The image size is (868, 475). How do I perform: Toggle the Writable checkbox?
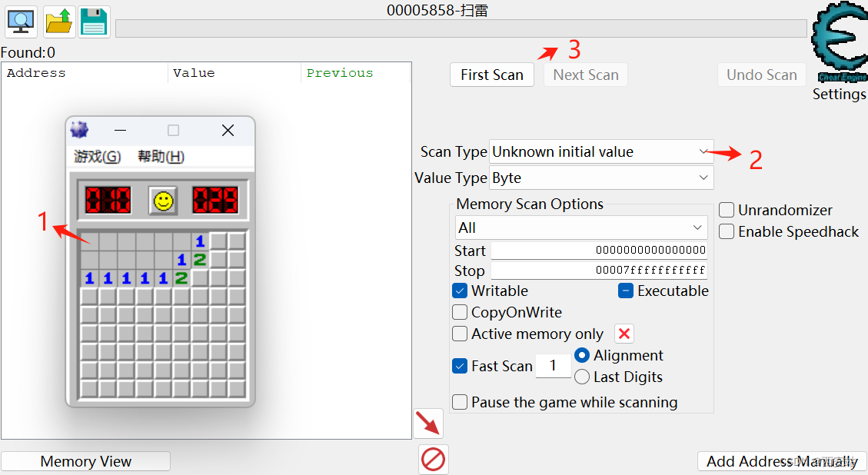pos(460,291)
